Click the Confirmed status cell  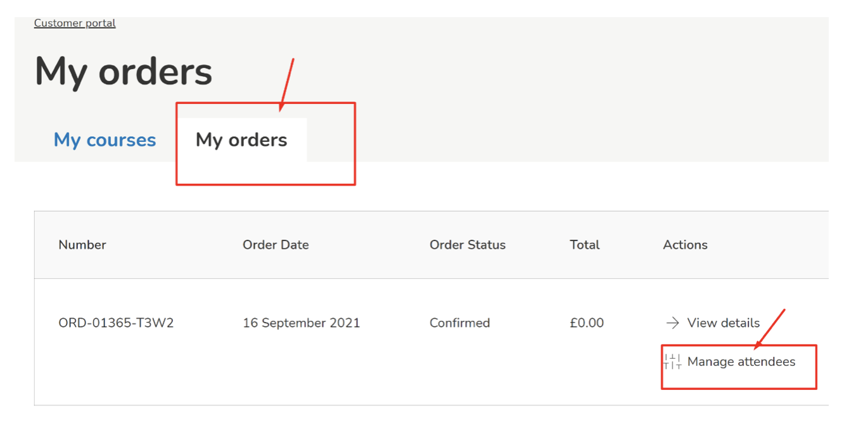(x=459, y=323)
